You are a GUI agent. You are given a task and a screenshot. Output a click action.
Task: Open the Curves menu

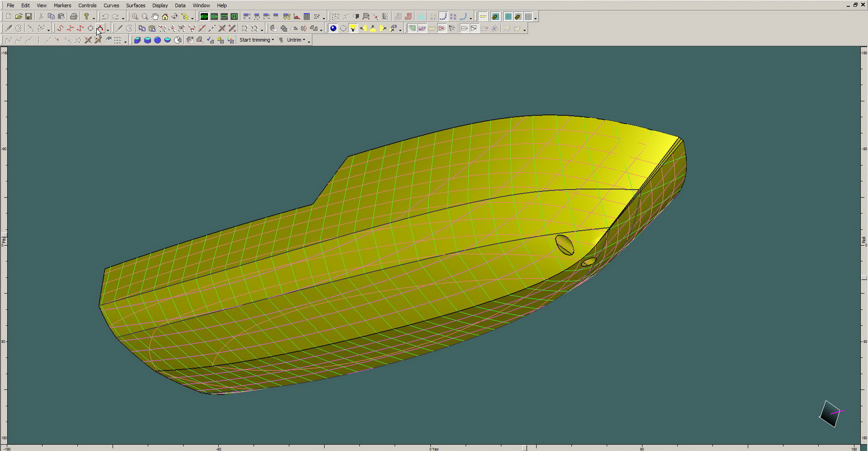(x=112, y=5)
